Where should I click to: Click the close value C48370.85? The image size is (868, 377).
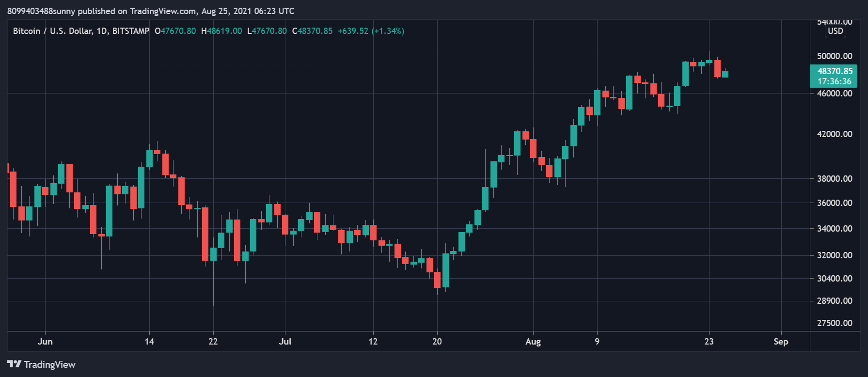pyautogui.click(x=313, y=31)
